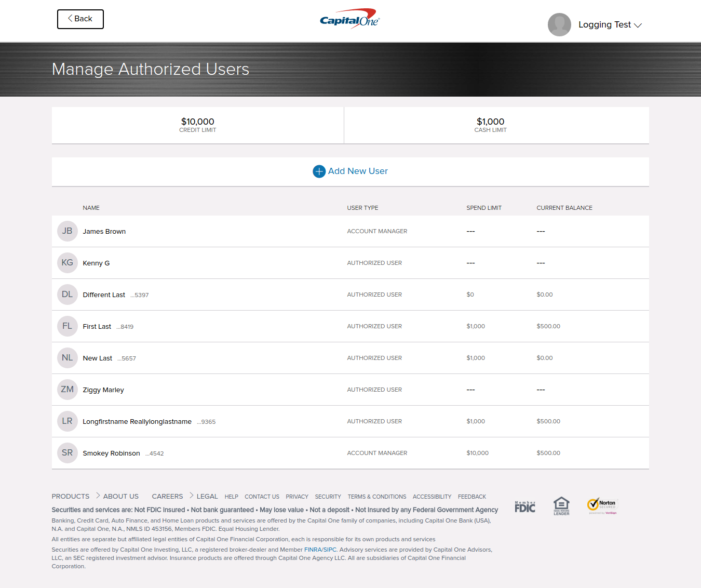Click the Add New User link
Viewport: 701px width, 588px height.
point(358,171)
